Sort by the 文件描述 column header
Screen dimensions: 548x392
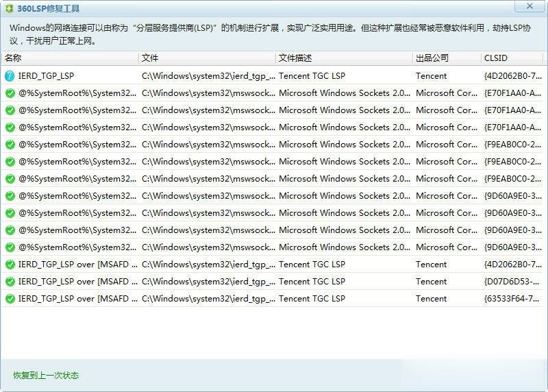tap(345, 58)
